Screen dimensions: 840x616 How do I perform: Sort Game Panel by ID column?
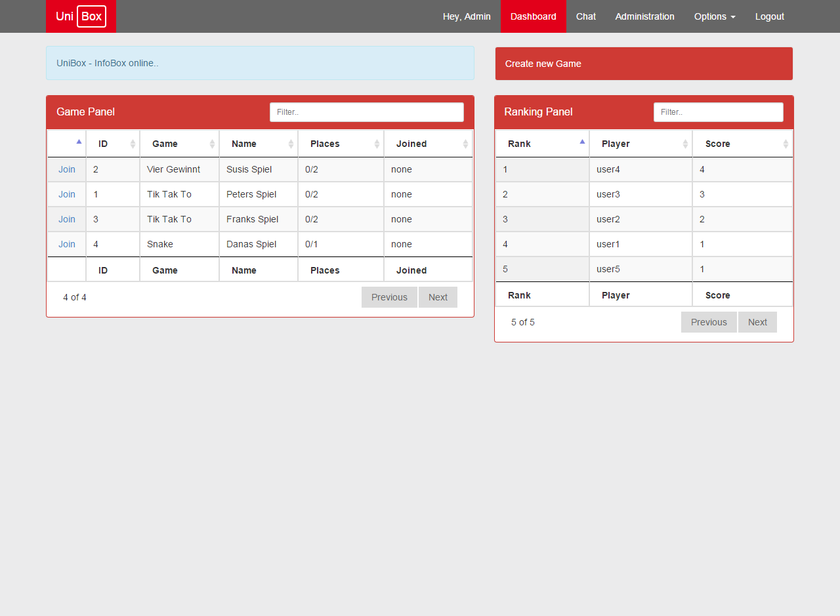pos(113,144)
